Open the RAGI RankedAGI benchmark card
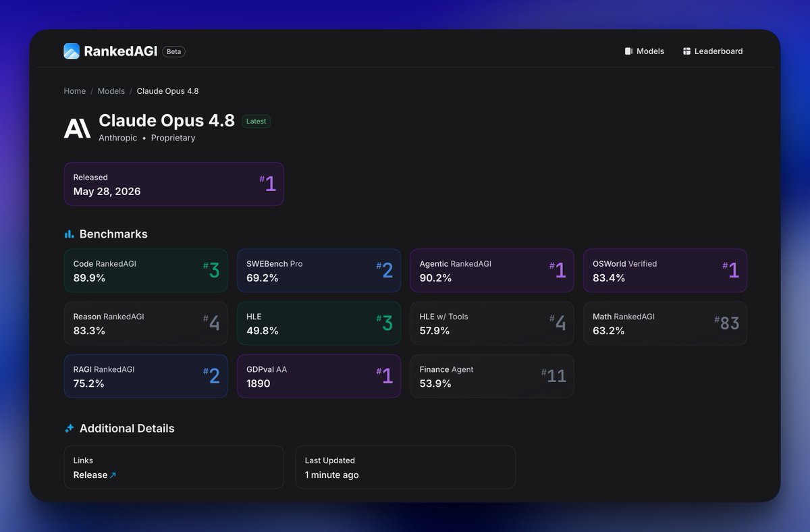The width and height of the screenshot is (810, 532). pyautogui.click(x=146, y=376)
